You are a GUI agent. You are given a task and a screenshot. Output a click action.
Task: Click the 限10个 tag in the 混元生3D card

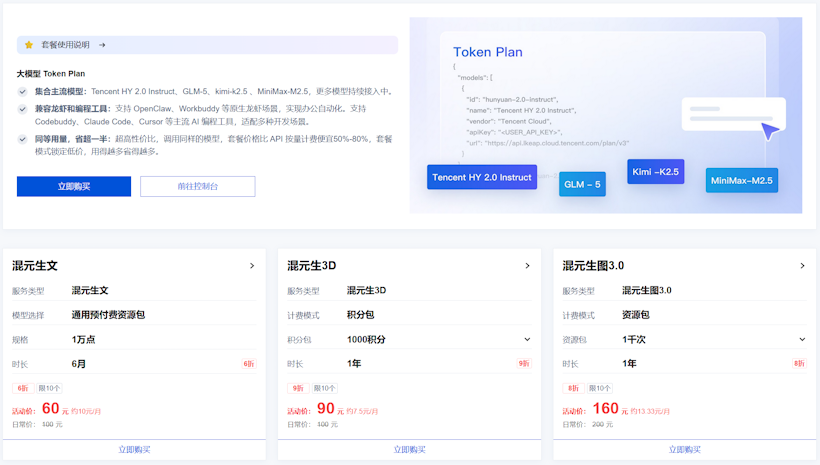(x=325, y=388)
